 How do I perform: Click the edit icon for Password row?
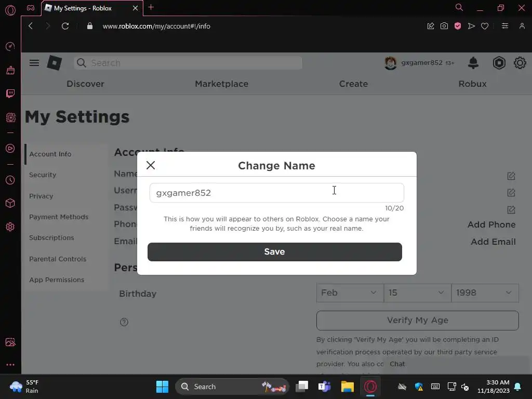click(x=511, y=210)
